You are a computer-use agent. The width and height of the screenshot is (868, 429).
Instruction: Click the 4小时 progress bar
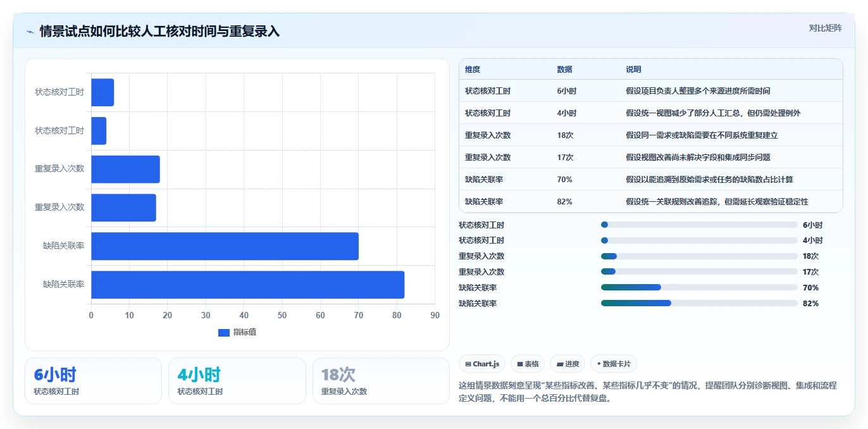tap(699, 240)
